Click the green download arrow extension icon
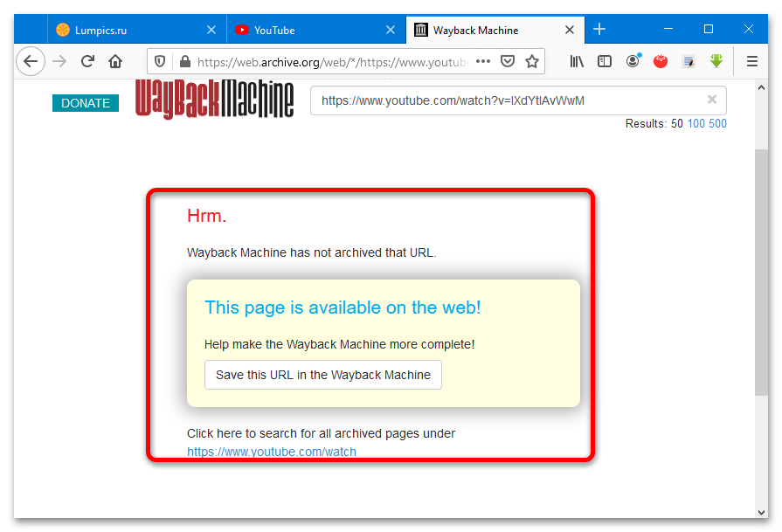 point(716,61)
